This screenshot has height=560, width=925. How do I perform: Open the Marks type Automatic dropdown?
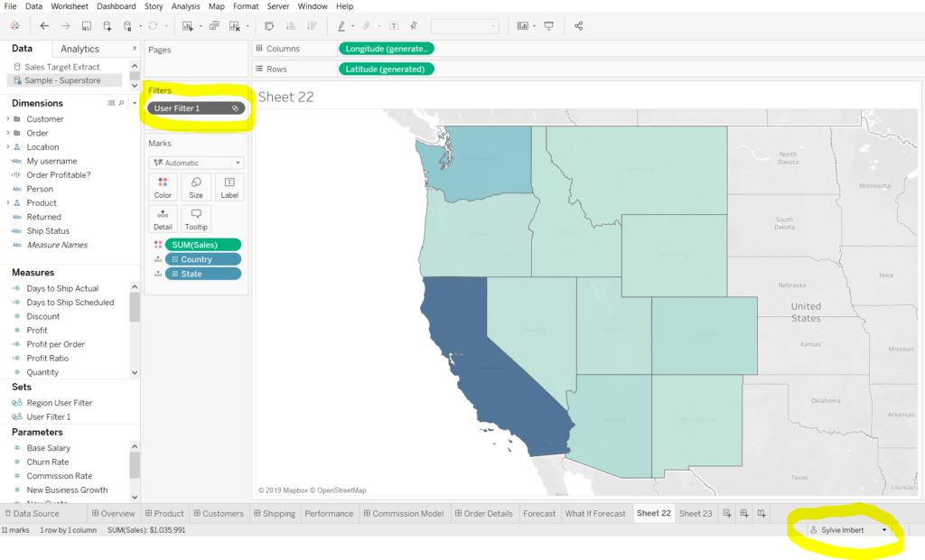(196, 163)
